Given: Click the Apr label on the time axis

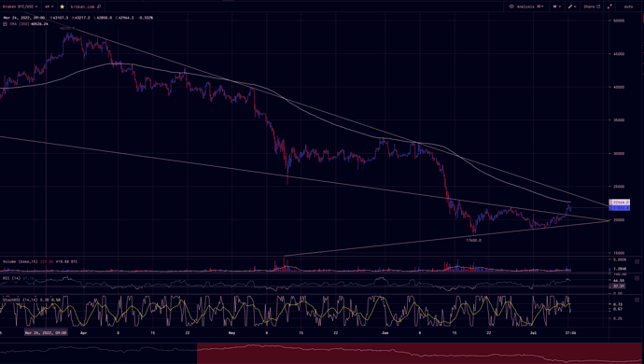Looking at the screenshot, I should [84, 333].
